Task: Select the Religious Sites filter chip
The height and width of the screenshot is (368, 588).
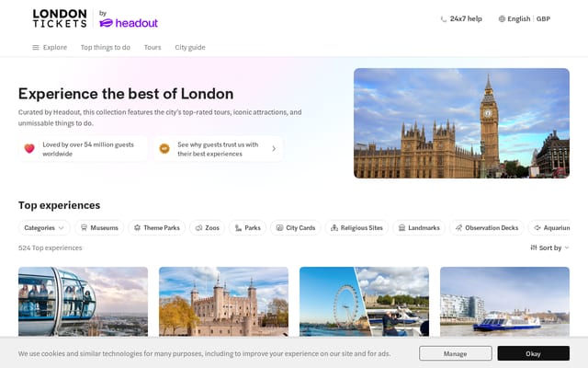Action: (x=356, y=227)
